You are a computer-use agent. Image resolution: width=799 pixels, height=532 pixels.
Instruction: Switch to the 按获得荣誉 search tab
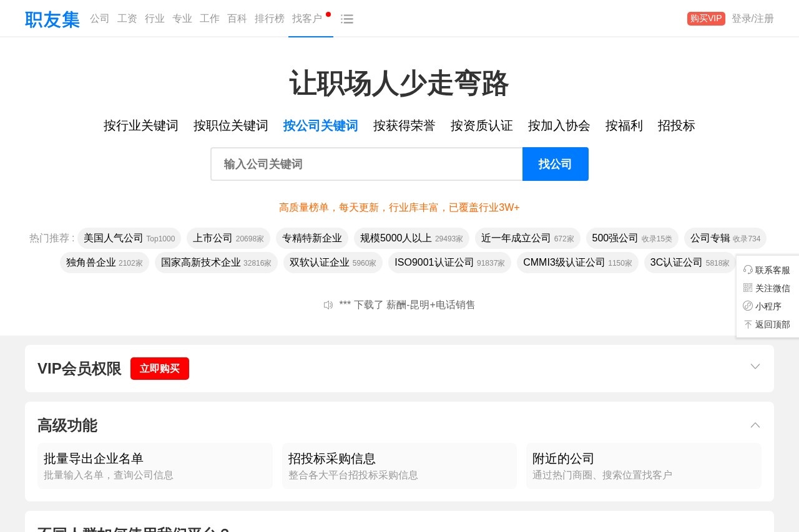coord(404,125)
